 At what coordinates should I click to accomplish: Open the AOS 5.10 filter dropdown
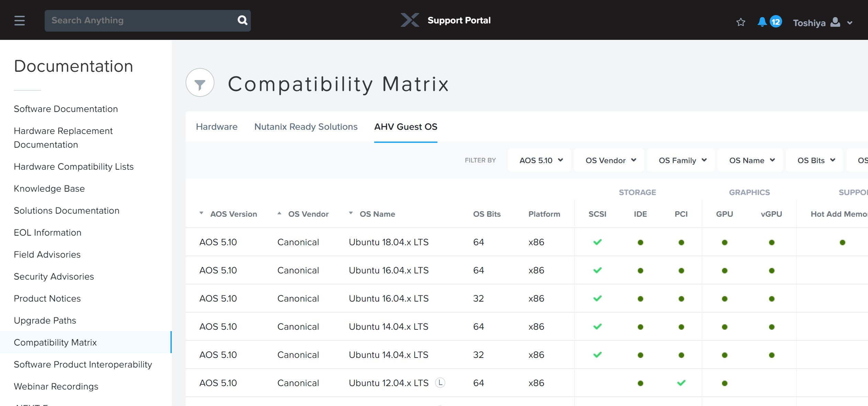(x=539, y=160)
